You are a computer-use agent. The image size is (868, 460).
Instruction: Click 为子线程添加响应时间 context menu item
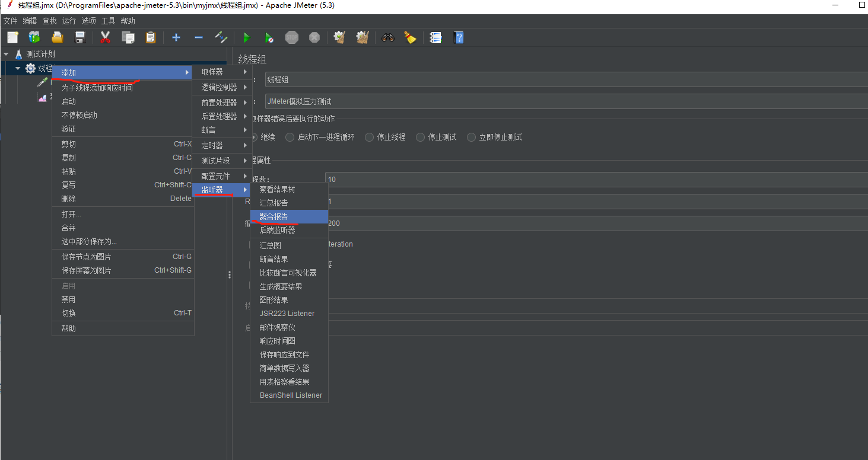[123, 88]
